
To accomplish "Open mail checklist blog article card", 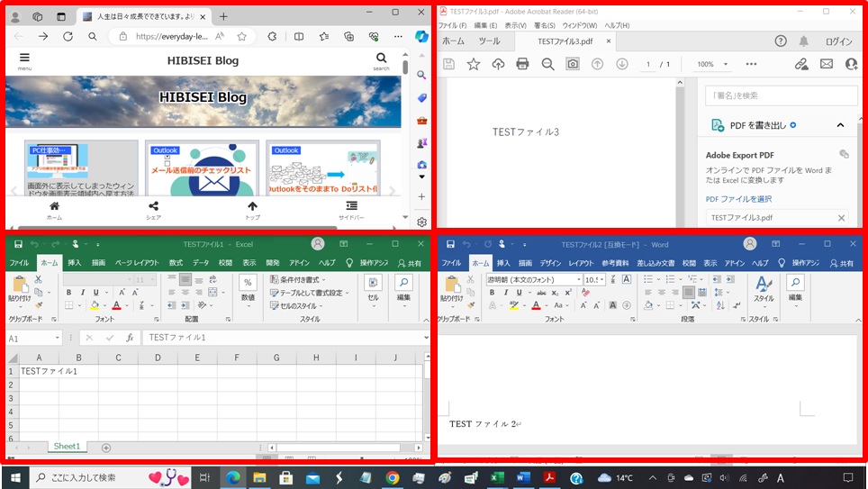I will pos(202,168).
